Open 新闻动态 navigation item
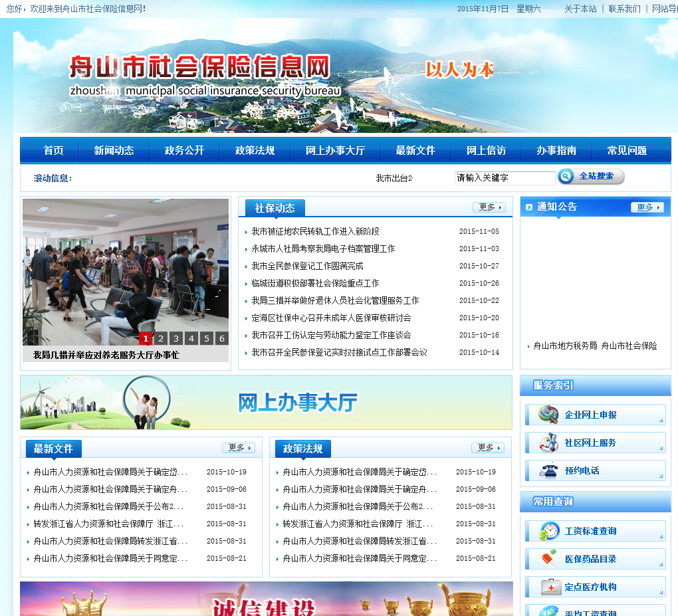This screenshot has width=678, height=616. tap(114, 150)
